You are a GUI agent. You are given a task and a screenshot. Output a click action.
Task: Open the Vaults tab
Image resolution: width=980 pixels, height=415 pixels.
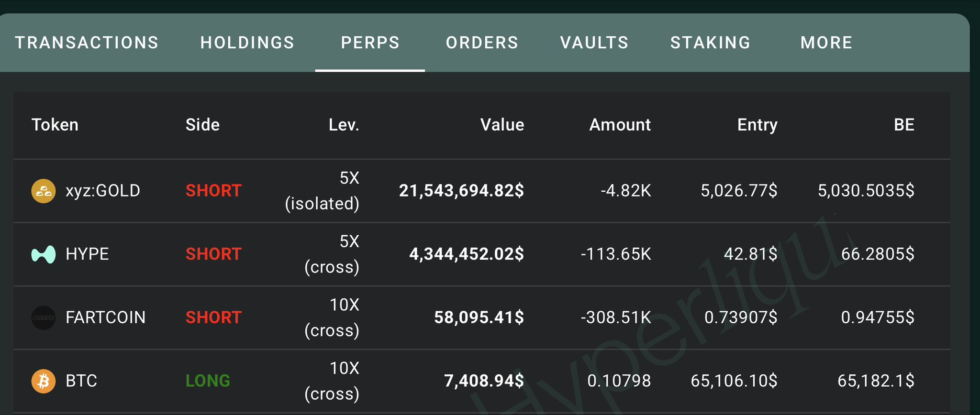coord(594,43)
